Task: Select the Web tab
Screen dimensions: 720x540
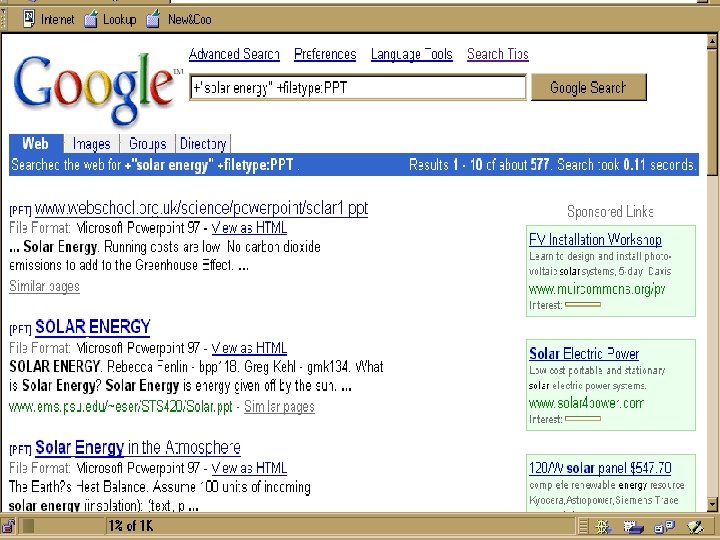Action: point(36,144)
